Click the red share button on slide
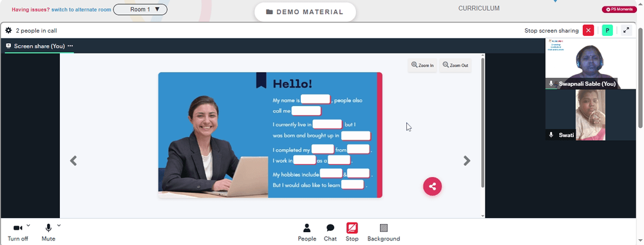644x245 pixels. [x=433, y=186]
